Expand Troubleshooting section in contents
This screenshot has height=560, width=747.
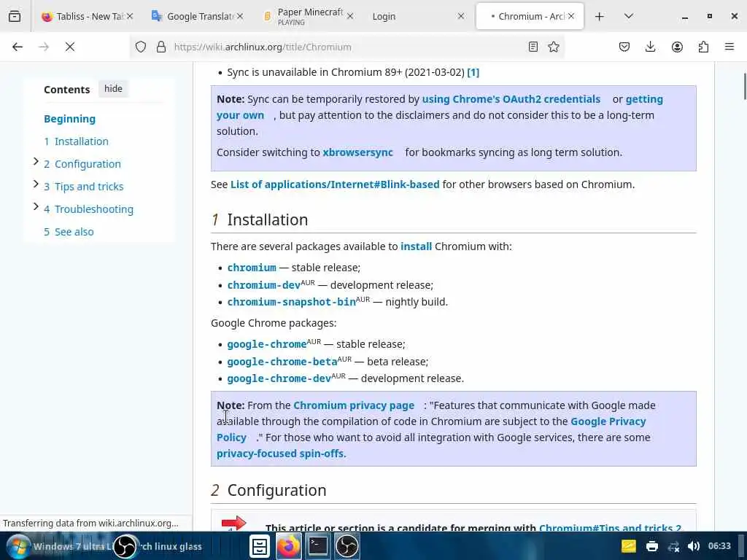(x=36, y=206)
